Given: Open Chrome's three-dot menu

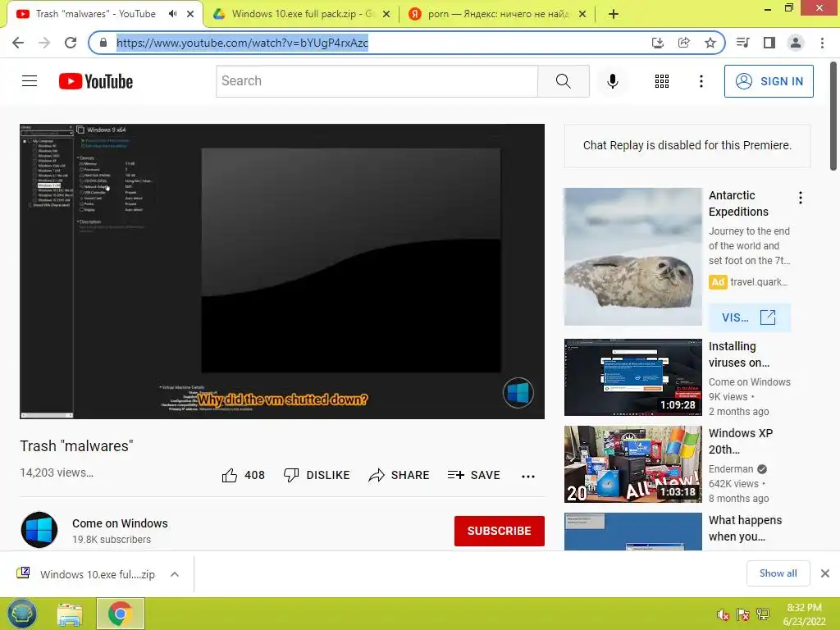Looking at the screenshot, I should tap(822, 43).
